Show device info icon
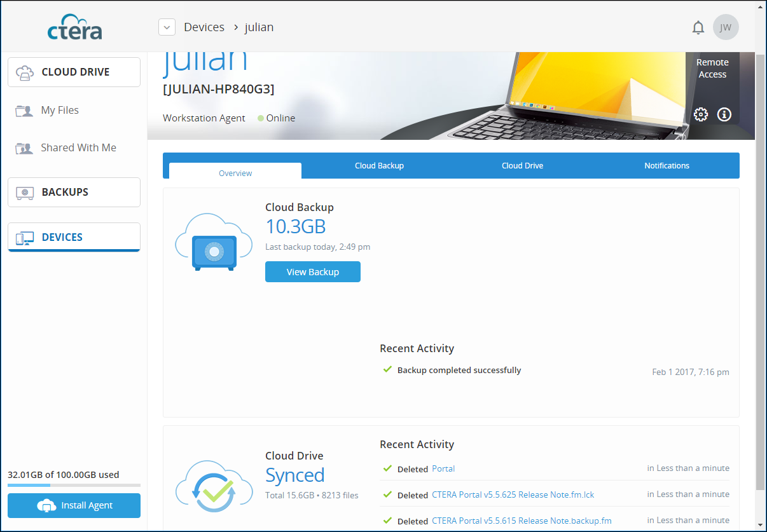Screen dimensions: 767x532 [724, 114]
